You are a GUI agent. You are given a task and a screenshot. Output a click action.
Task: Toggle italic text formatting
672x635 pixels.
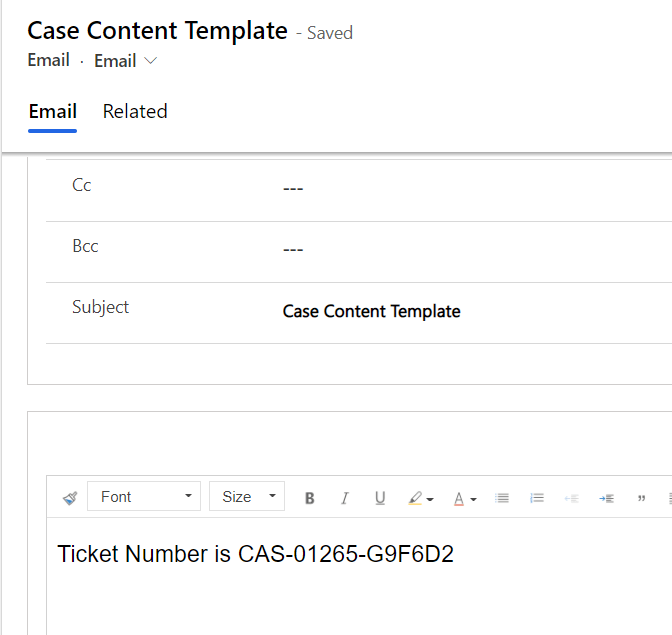point(345,498)
